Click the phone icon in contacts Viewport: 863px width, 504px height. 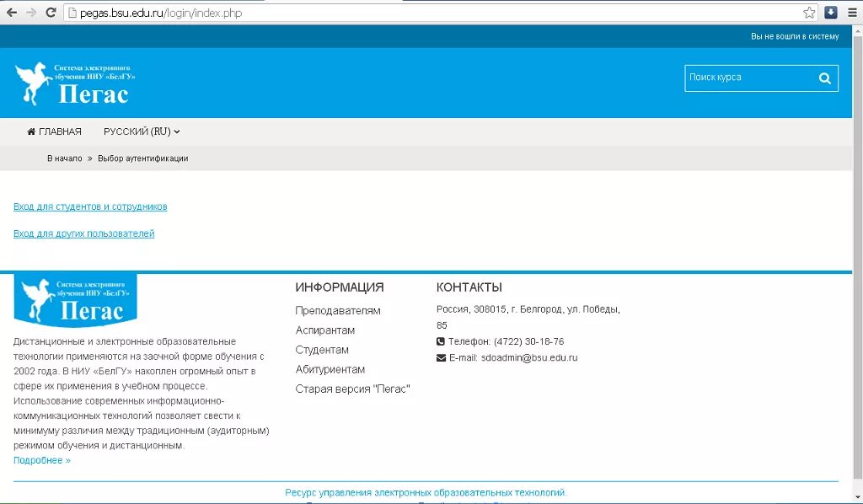click(441, 341)
